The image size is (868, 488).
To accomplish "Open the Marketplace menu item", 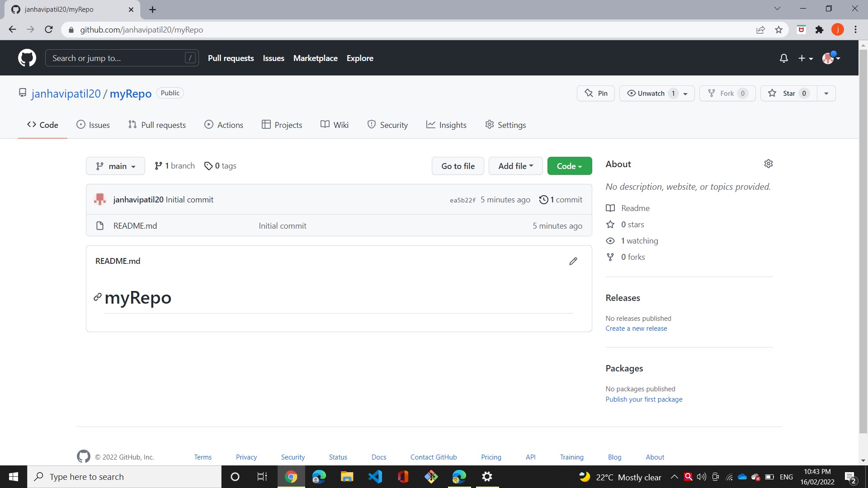I will (x=315, y=58).
